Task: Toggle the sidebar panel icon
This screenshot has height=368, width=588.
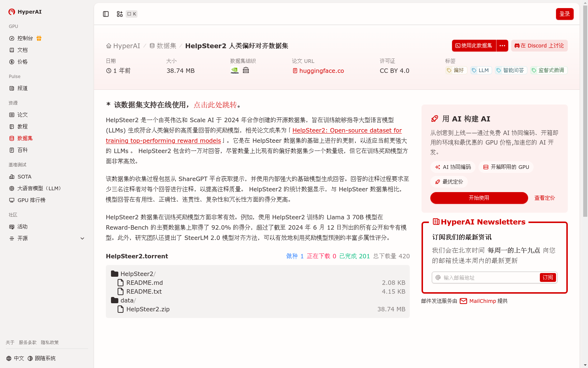Action: pyautogui.click(x=106, y=14)
